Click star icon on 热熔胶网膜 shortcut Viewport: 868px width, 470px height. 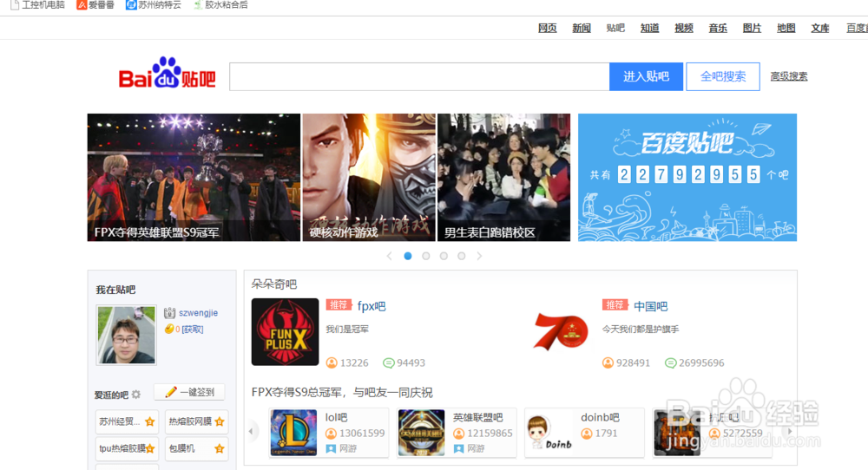tap(220, 422)
